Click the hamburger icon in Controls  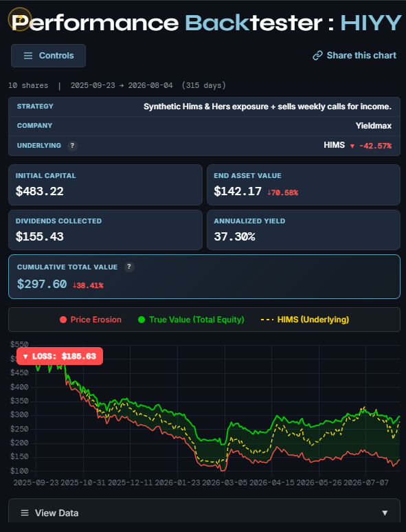pos(28,56)
